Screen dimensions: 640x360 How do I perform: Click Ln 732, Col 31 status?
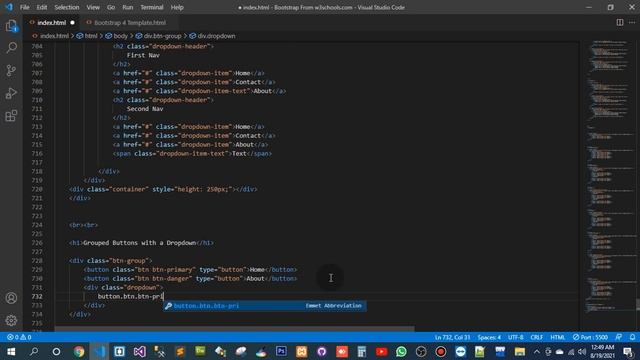pos(452,337)
